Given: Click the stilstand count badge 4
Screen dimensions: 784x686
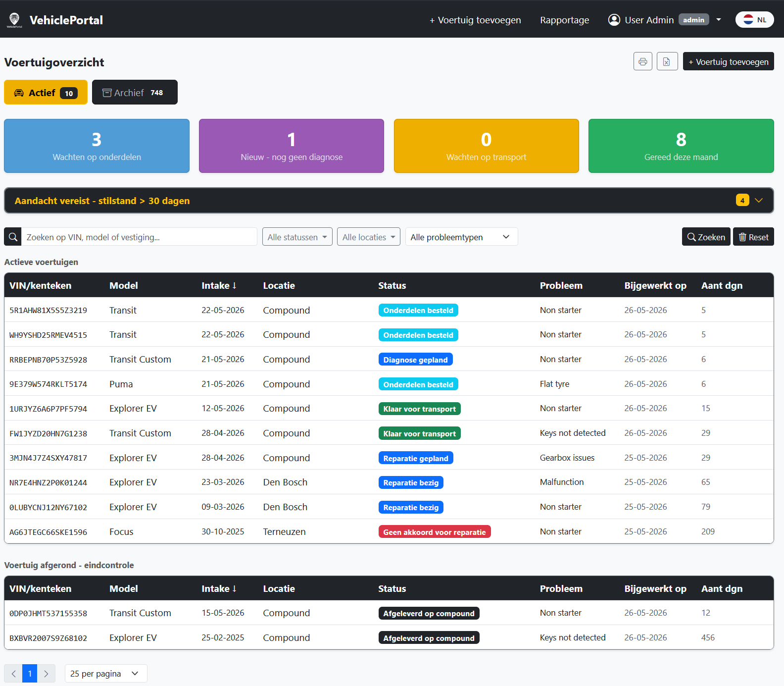Looking at the screenshot, I should (x=742, y=200).
